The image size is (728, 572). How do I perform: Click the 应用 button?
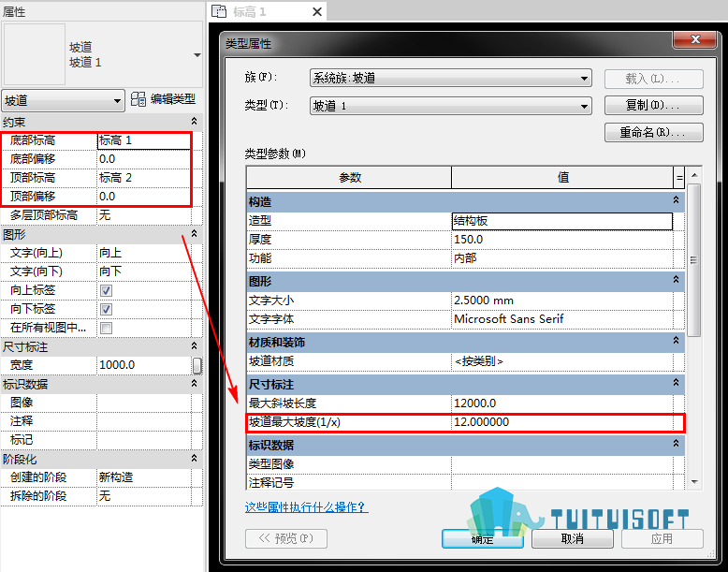pyautogui.click(x=662, y=539)
